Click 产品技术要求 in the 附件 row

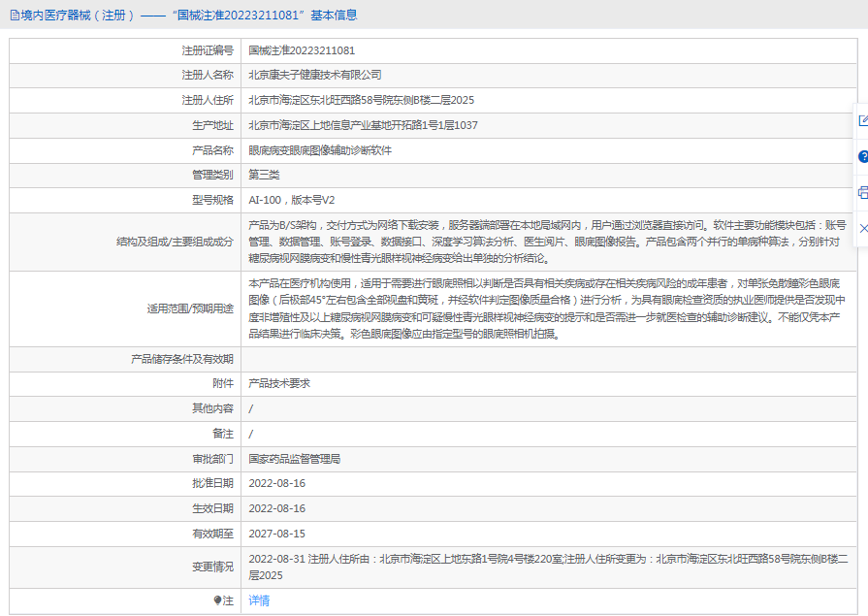tap(279, 383)
